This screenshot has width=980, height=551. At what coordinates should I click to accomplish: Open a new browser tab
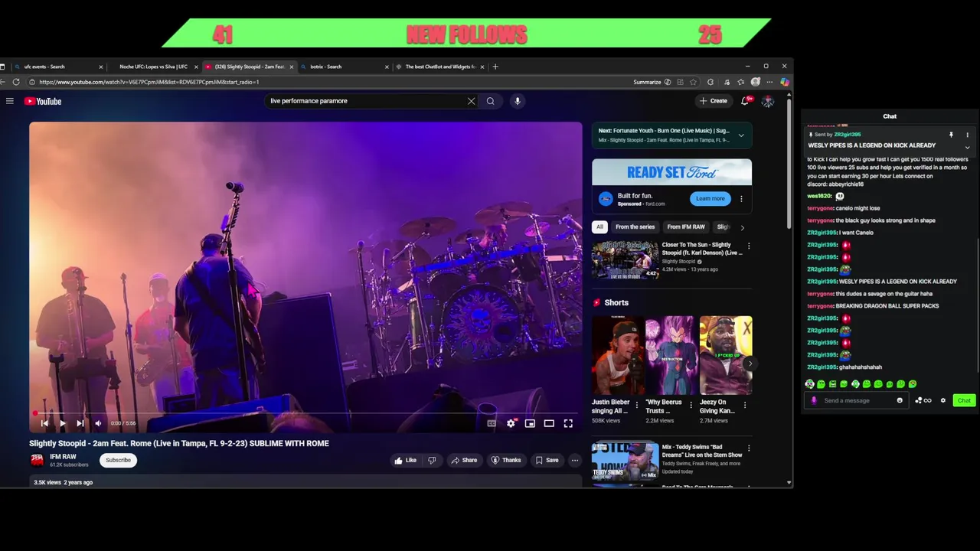click(495, 67)
